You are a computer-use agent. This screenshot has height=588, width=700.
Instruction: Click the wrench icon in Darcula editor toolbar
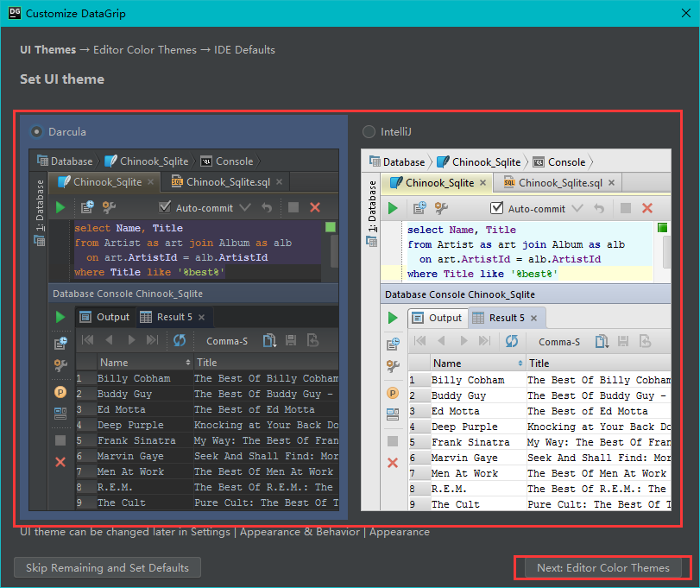(x=109, y=207)
